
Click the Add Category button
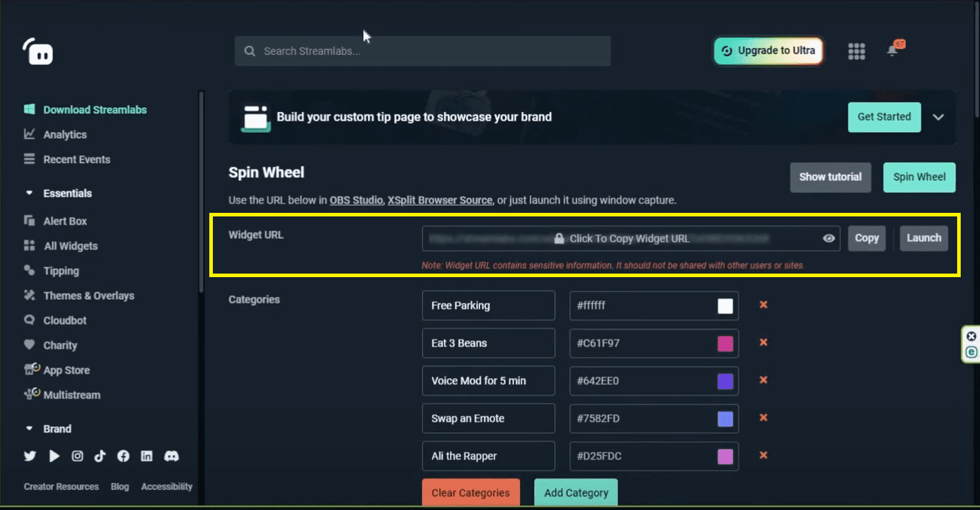(x=576, y=493)
